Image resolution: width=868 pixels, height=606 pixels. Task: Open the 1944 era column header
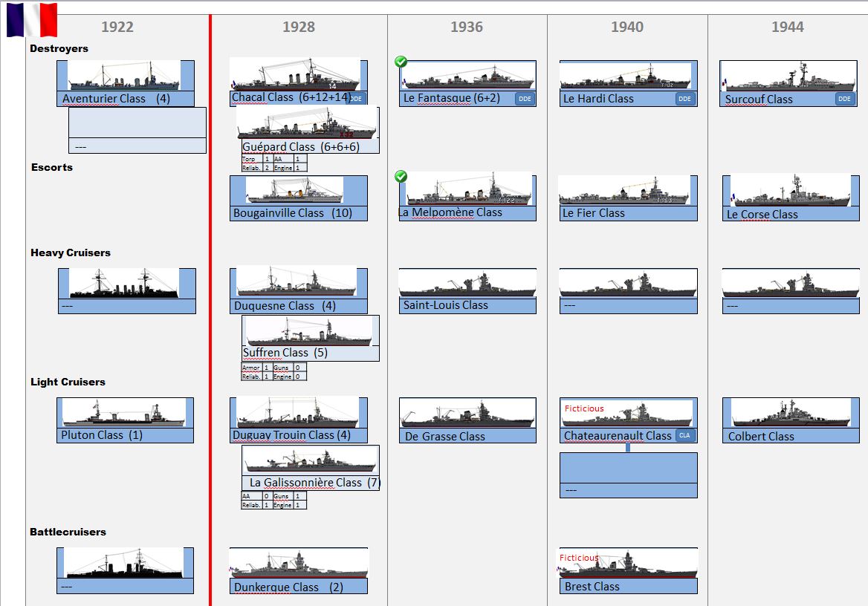[x=787, y=27]
